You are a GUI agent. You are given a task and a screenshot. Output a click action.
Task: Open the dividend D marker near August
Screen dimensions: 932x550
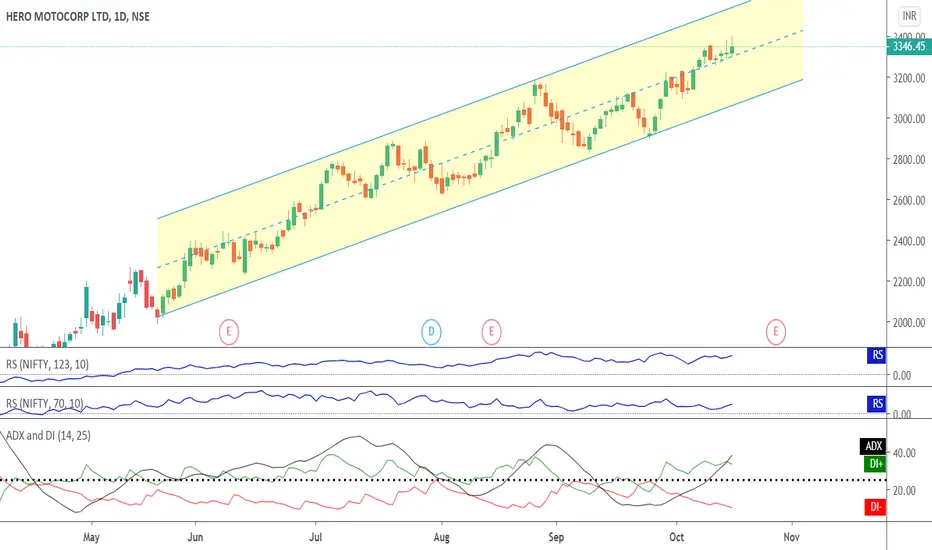(431, 332)
